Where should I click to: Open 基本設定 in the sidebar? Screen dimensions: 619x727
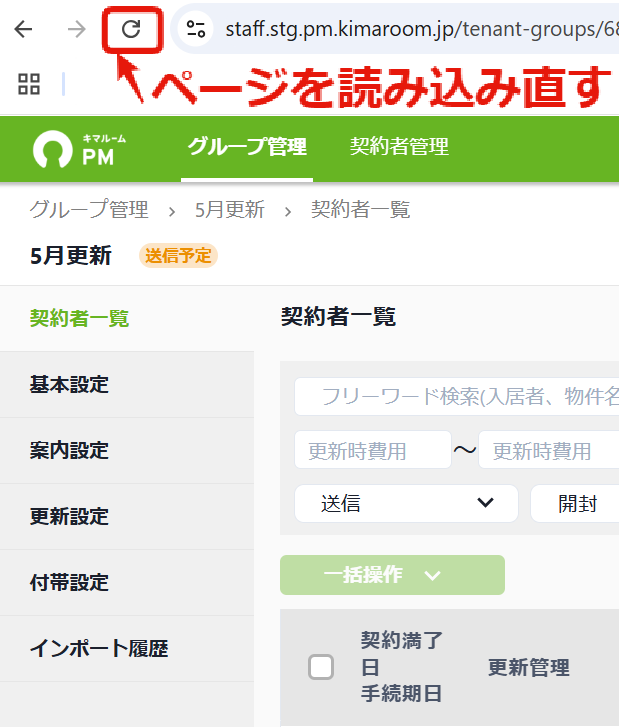pyautogui.click(x=127, y=384)
